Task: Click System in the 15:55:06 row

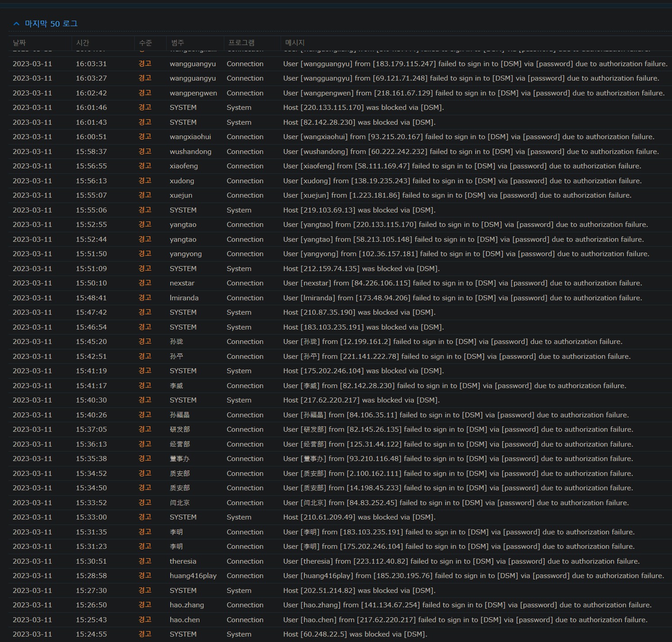Action: [x=239, y=210]
